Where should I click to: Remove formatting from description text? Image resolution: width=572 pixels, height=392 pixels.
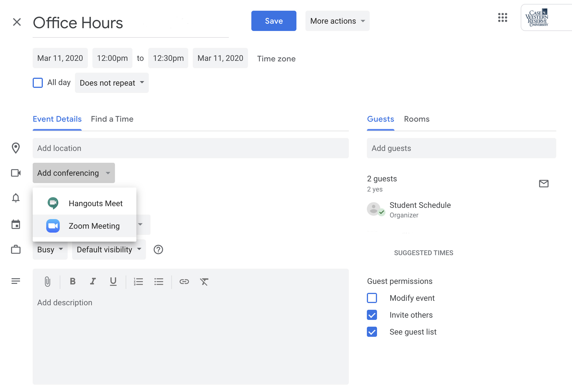(x=204, y=281)
